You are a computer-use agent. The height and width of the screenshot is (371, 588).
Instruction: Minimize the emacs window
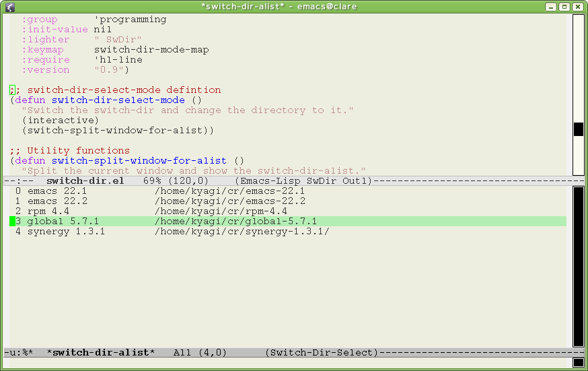click(550, 7)
